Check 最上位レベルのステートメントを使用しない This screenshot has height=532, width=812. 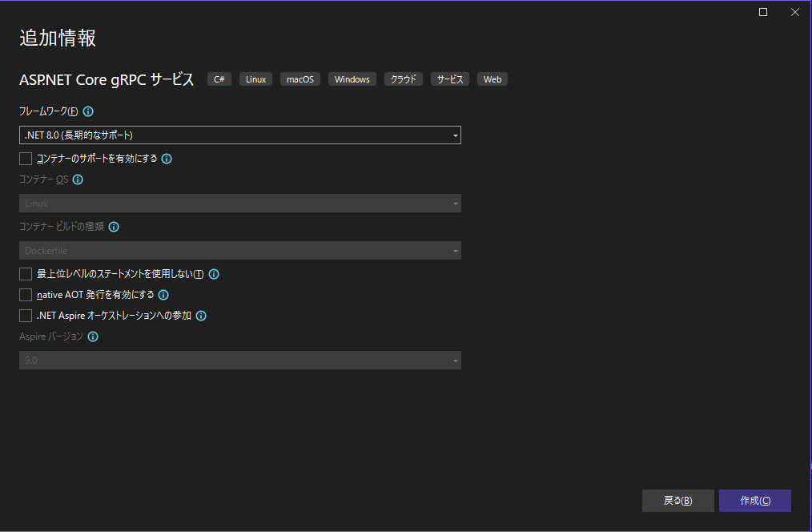tap(26, 274)
